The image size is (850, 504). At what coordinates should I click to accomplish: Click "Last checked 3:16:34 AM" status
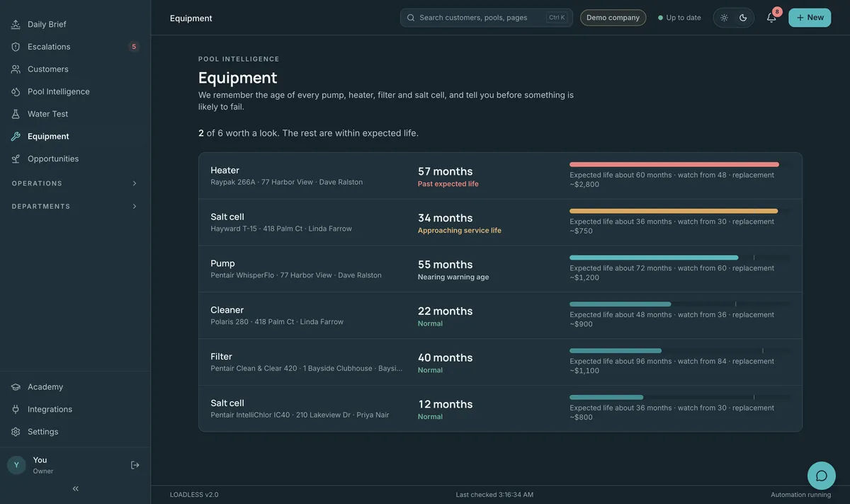coord(494,495)
